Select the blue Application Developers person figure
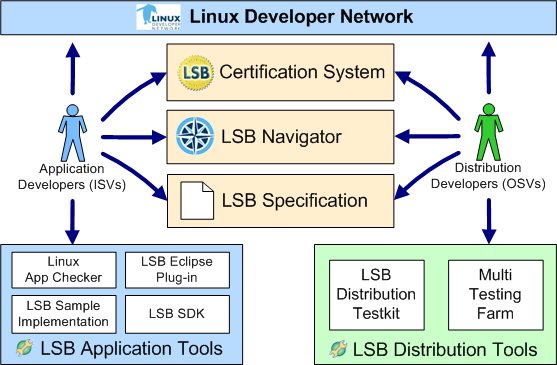The height and width of the screenshot is (365, 557). pyautogui.click(x=72, y=133)
